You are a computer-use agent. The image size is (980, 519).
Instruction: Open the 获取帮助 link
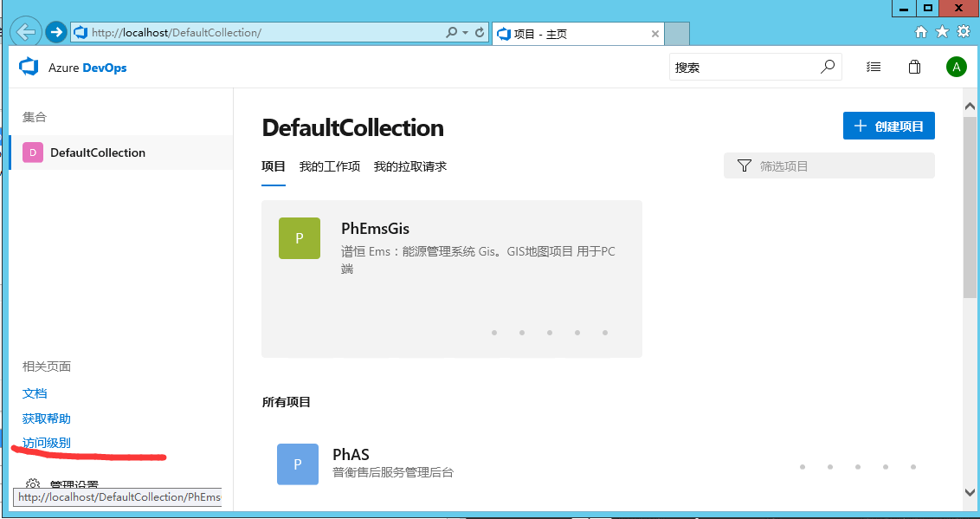[47, 418]
